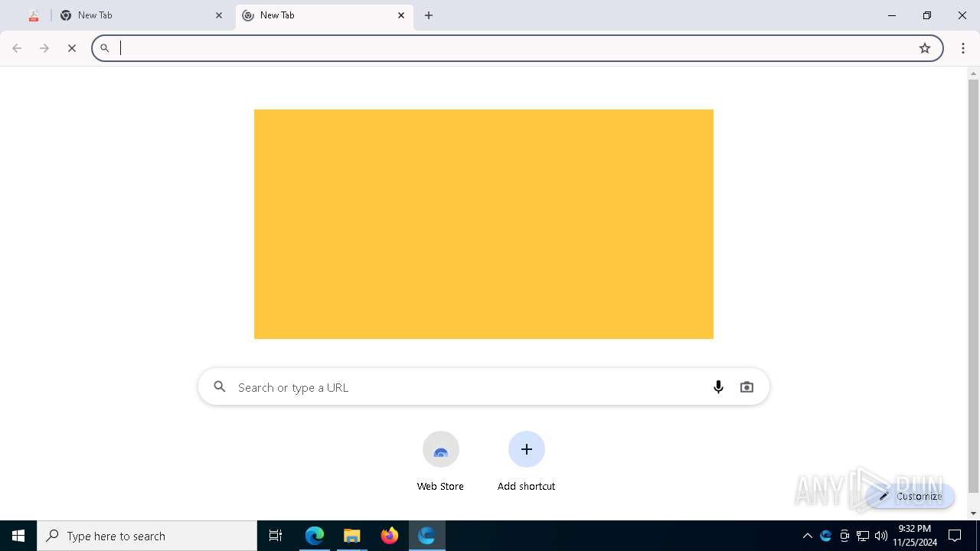This screenshot has height=551, width=980.
Task: Open File Explorer from taskbar
Action: 352,536
